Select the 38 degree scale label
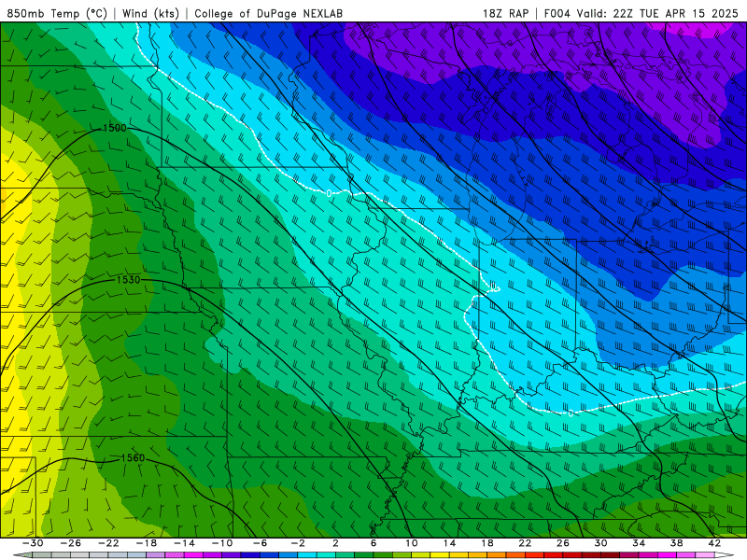The image size is (747, 560). point(676,543)
